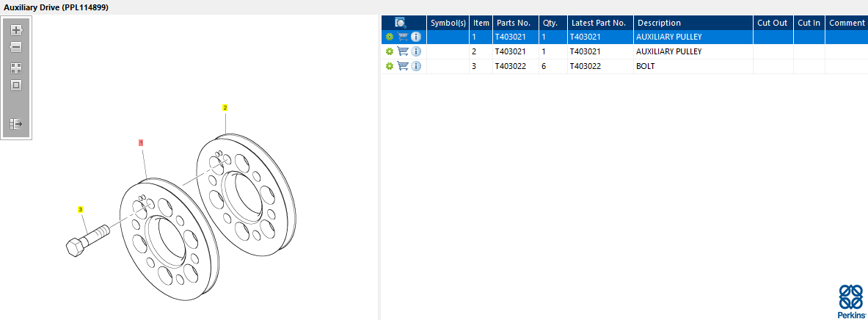
Task: Click the Perkins logo
Action: [x=851, y=301]
